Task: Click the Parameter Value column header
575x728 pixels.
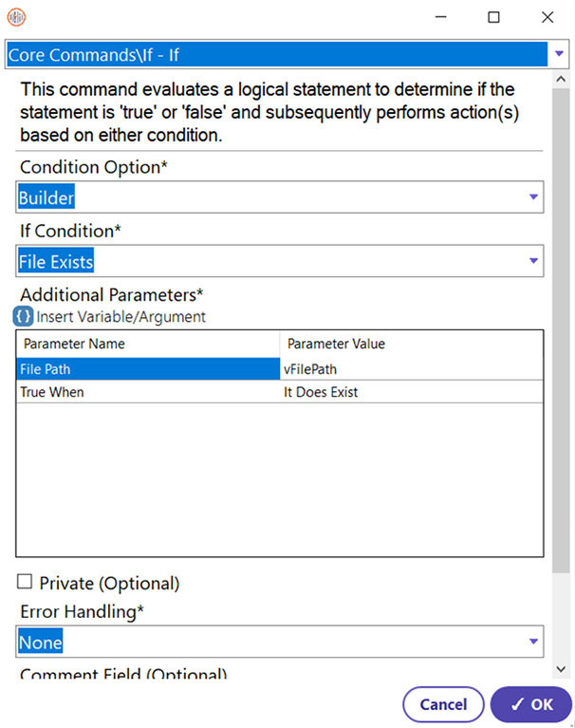Action: click(x=411, y=344)
